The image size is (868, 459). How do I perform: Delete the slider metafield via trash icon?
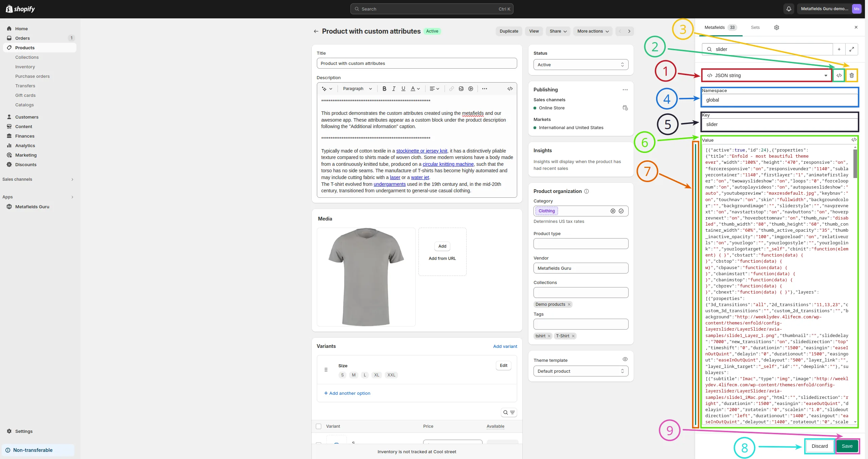pos(851,75)
